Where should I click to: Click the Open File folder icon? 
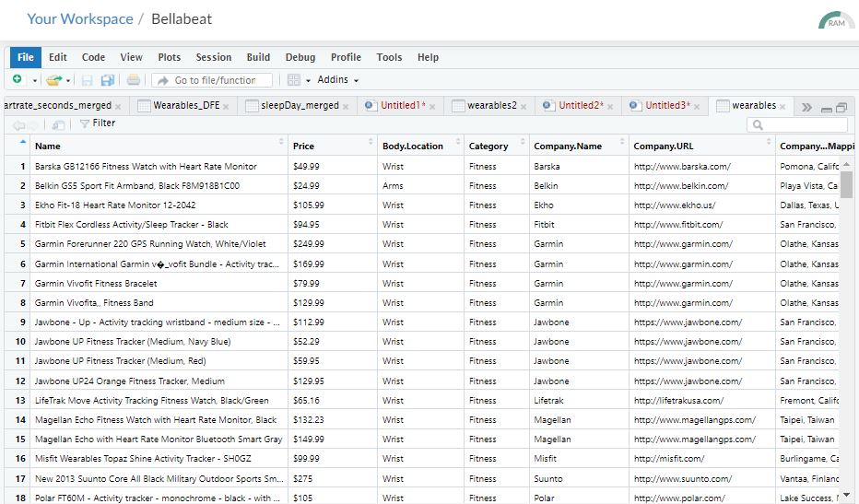click(53, 80)
